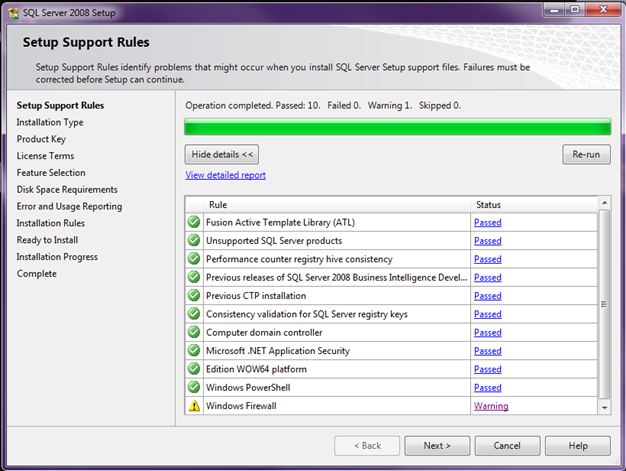Open the View detailed report link

click(226, 175)
